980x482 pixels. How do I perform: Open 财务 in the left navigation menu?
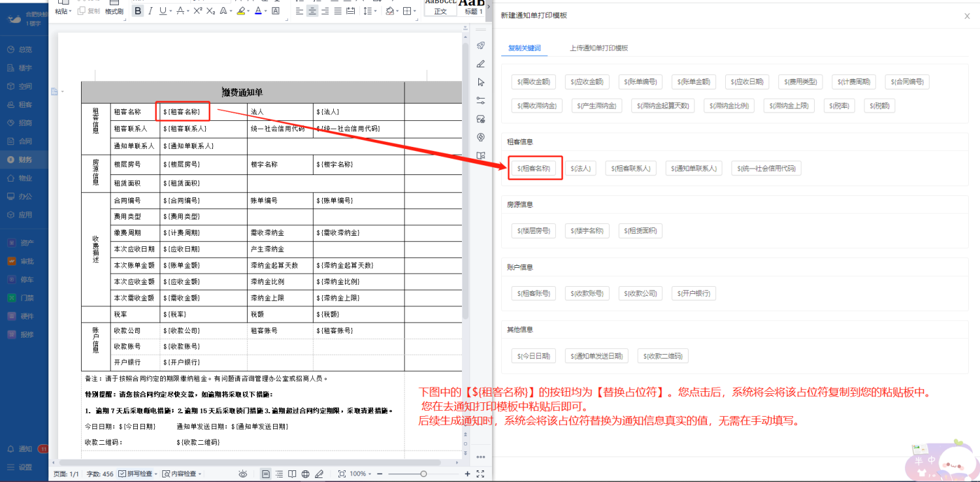pyautogui.click(x=24, y=159)
